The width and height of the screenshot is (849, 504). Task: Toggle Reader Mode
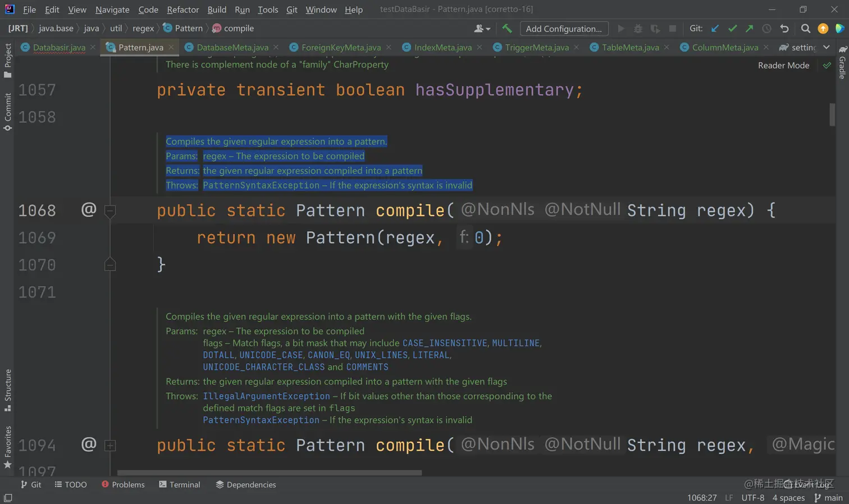point(783,65)
